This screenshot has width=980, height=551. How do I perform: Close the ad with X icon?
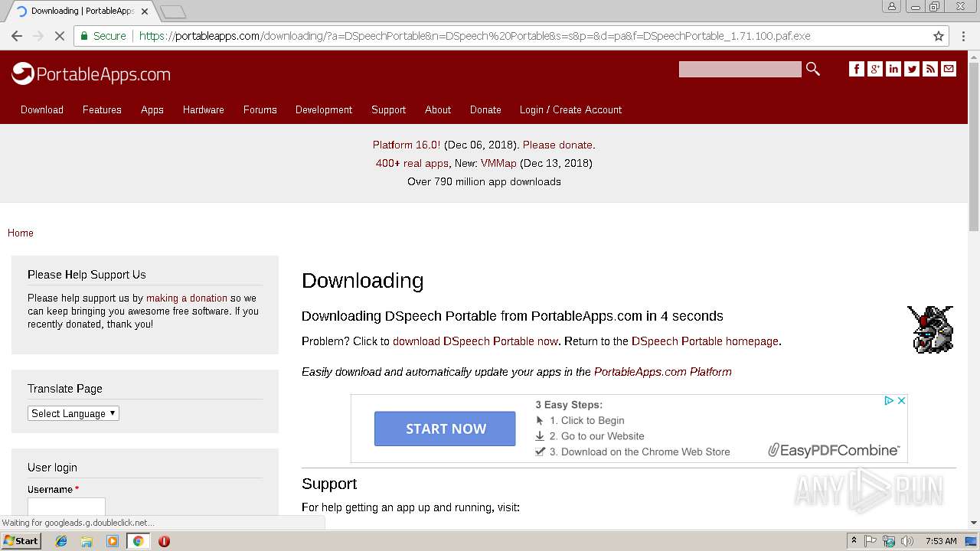coord(901,400)
